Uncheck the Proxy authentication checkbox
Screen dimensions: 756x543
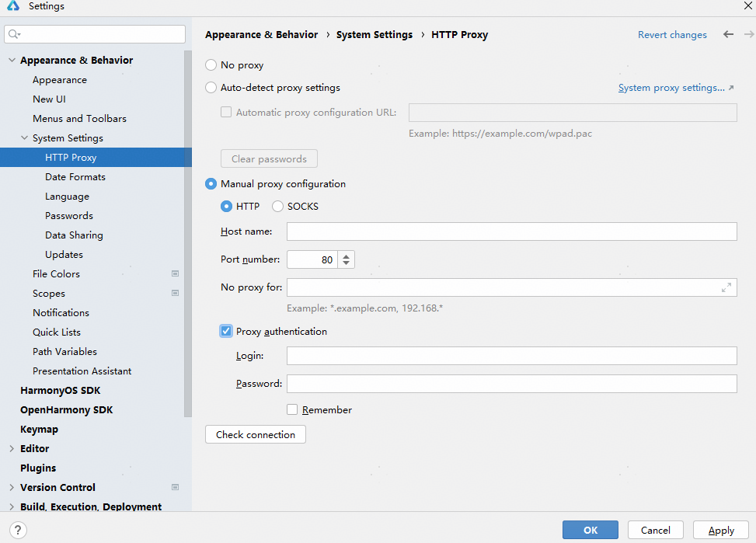[x=226, y=332]
